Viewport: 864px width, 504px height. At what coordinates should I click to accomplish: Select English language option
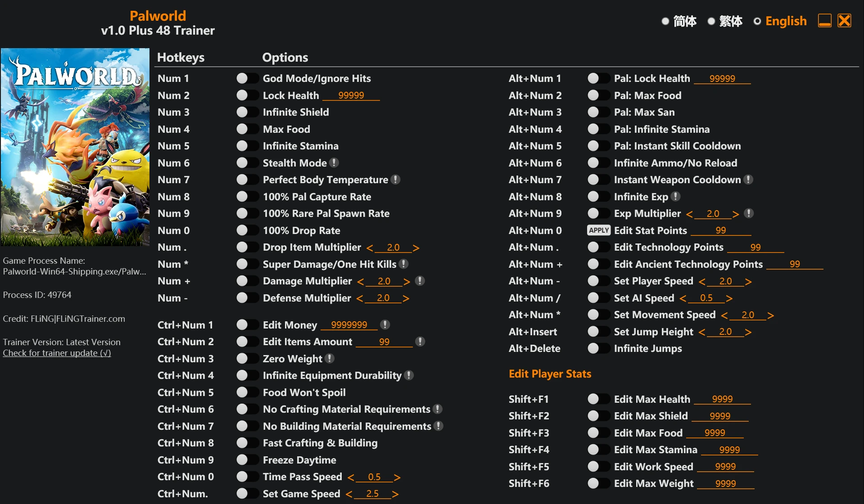780,21
